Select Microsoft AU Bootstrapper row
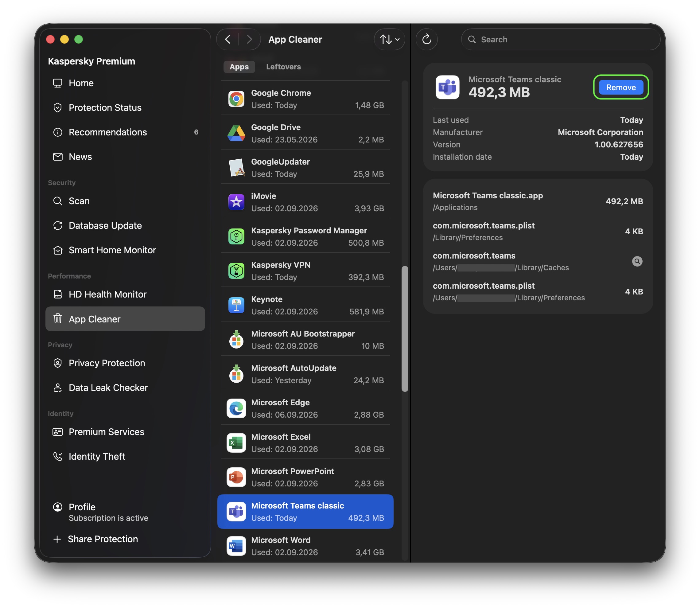 click(x=305, y=339)
